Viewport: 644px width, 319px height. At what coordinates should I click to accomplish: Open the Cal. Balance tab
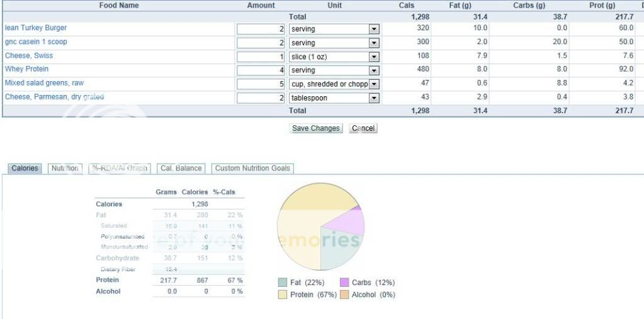point(181,169)
